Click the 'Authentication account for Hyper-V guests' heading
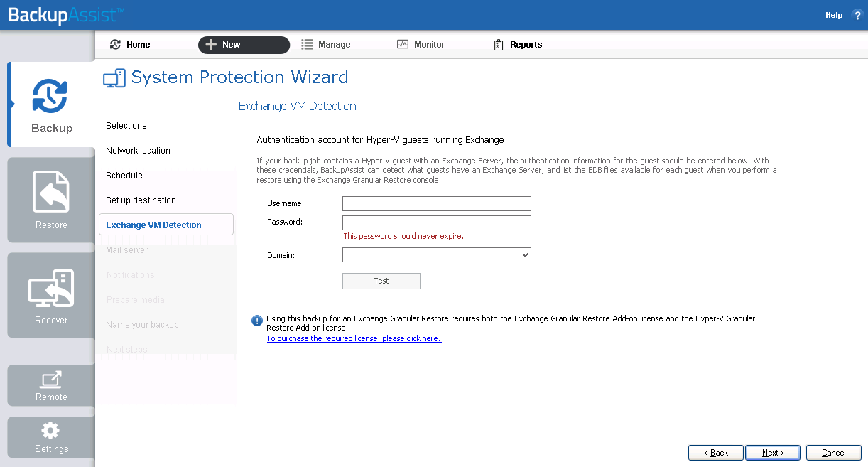 tap(380, 140)
